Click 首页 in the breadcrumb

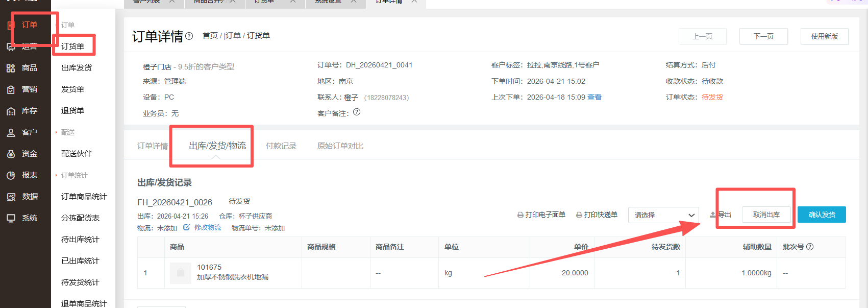tap(210, 35)
